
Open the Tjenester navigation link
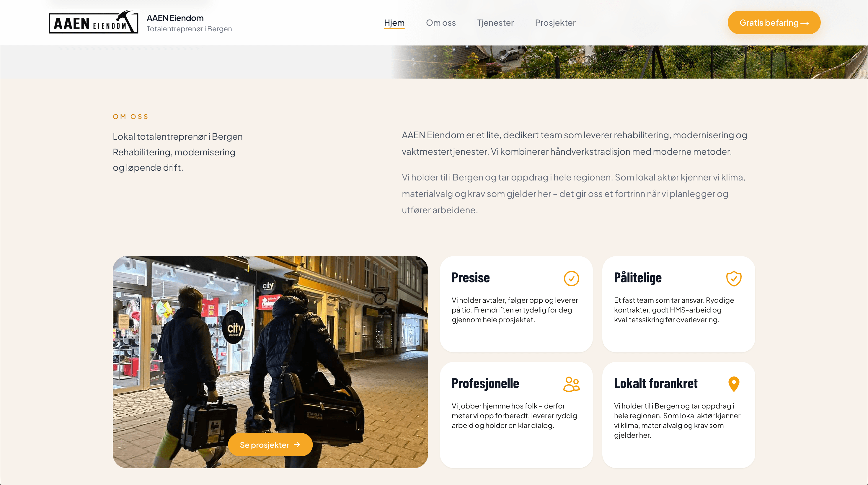click(495, 22)
